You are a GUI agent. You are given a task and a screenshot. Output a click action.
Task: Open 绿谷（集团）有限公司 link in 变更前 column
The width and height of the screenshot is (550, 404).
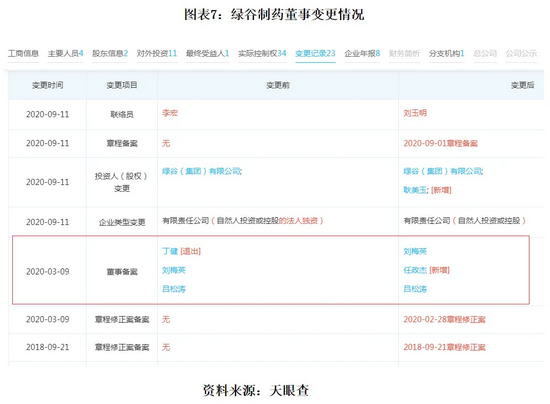pyautogui.click(x=202, y=171)
